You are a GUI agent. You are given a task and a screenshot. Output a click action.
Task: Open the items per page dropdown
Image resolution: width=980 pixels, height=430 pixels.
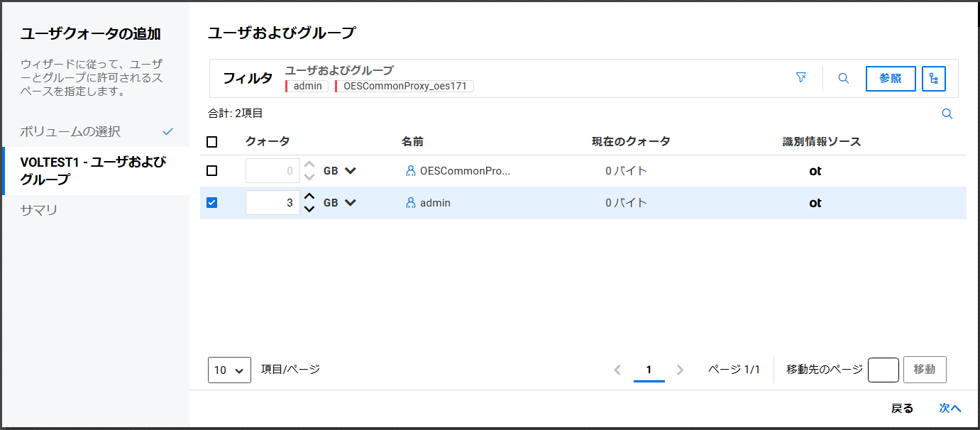click(x=229, y=370)
